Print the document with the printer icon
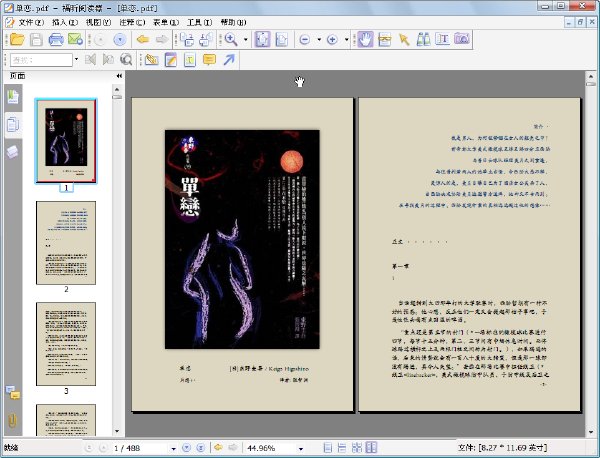The height and width of the screenshot is (458, 600). click(x=56, y=39)
